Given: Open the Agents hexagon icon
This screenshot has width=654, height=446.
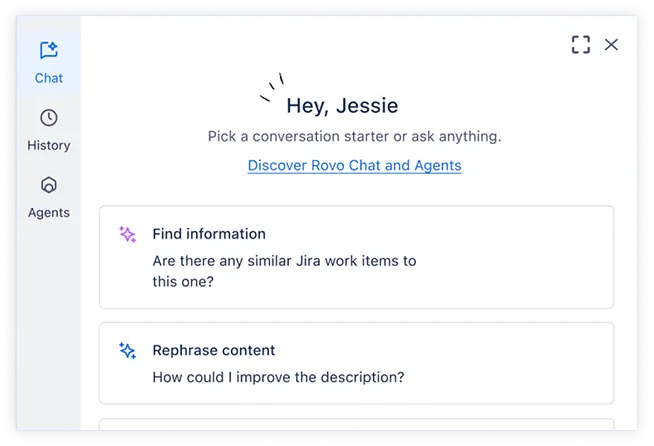Looking at the screenshot, I should point(48,185).
